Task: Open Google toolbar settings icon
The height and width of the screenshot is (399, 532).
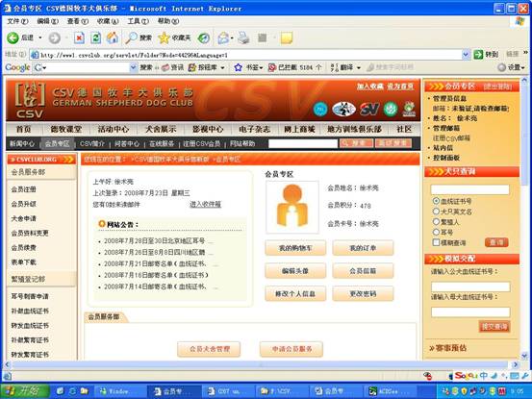Action: tap(501, 68)
